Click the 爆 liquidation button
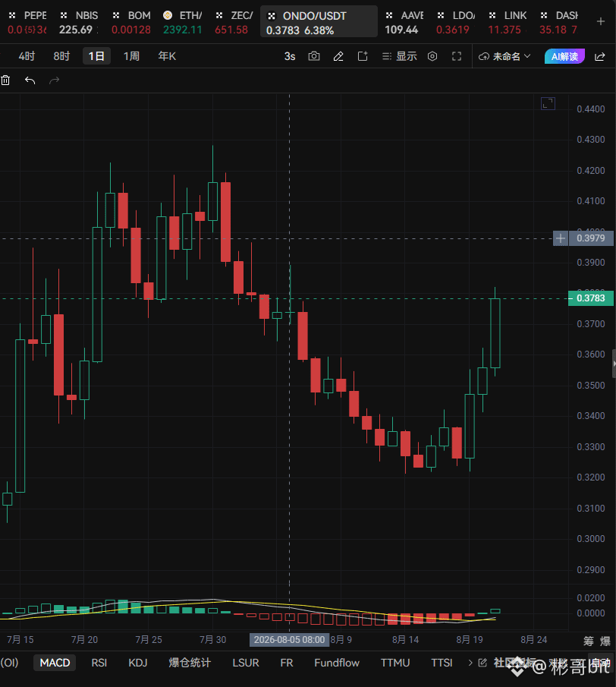Viewport: 616px width, 687px height. point(605,641)
